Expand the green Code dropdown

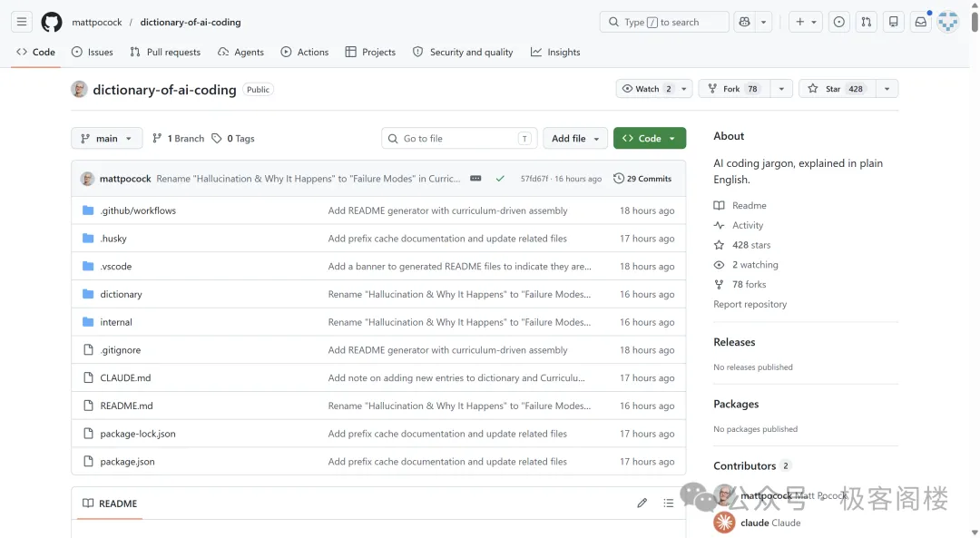point(650,138)
